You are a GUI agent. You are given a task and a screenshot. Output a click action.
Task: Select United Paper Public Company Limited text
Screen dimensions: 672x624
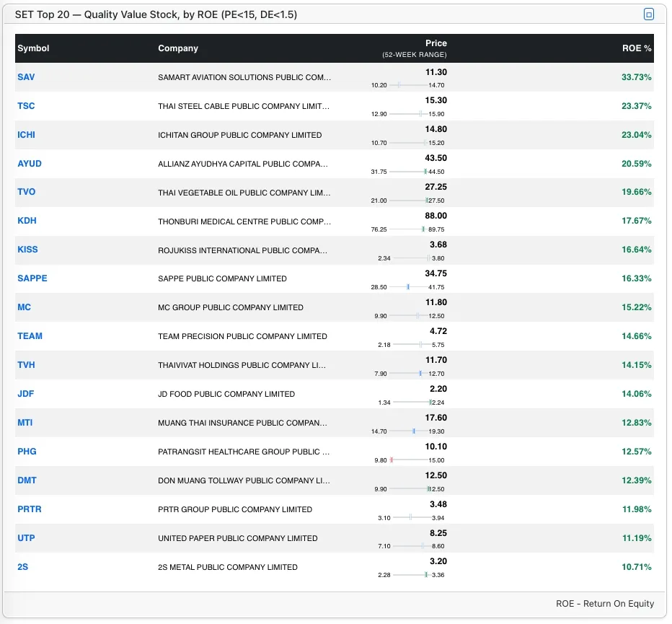[x=237, y=538]
